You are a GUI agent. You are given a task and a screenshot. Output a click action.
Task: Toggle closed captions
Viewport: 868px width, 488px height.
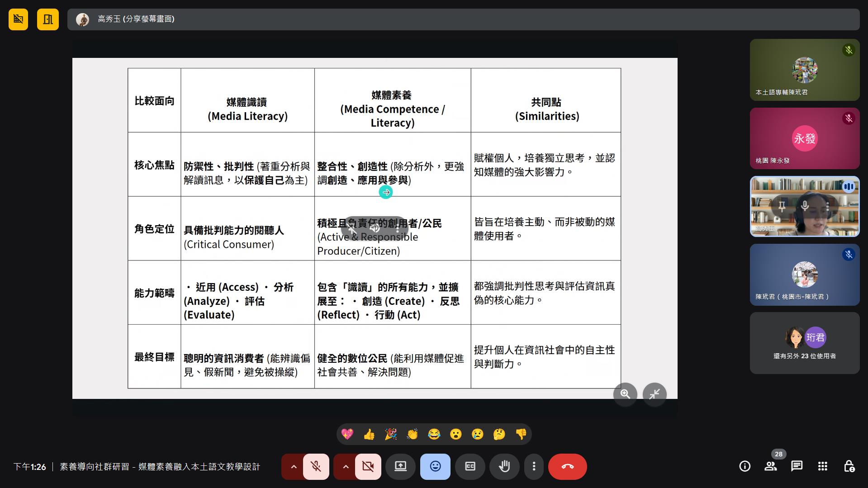(x=470, y=466)
